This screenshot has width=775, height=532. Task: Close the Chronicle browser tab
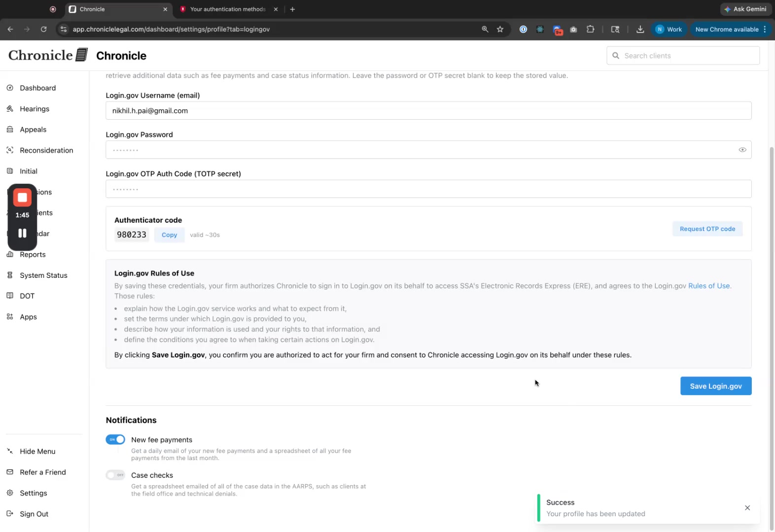165,9
